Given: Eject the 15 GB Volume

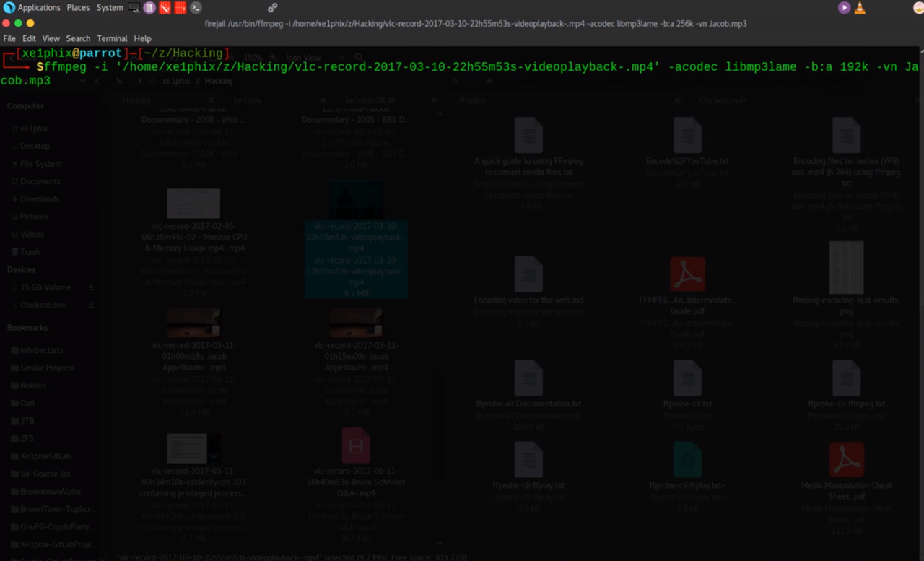Looking at the screenshot, I should pyautogui.click(x=92, y=287).
